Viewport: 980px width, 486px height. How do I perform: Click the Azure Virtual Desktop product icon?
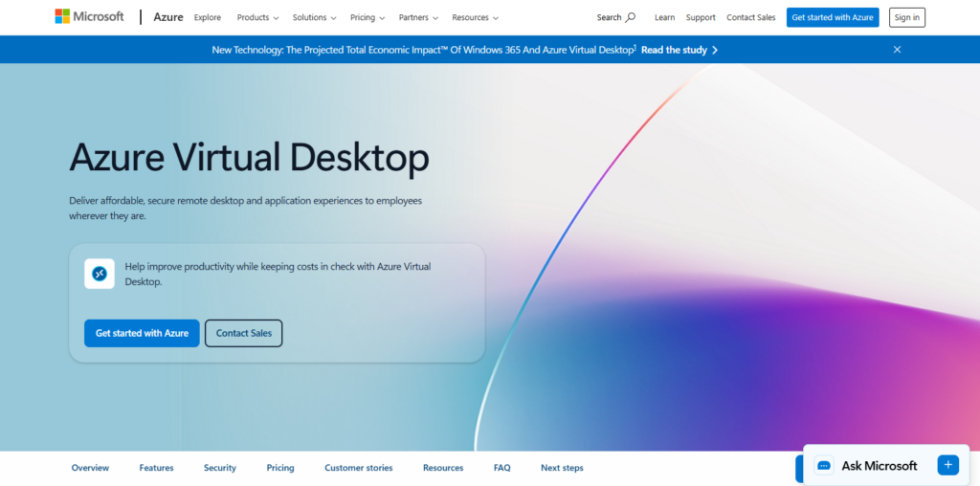100,274
